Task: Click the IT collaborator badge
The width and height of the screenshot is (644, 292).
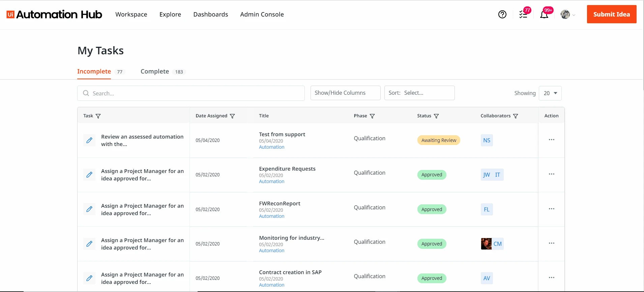Action: point(498,175)
